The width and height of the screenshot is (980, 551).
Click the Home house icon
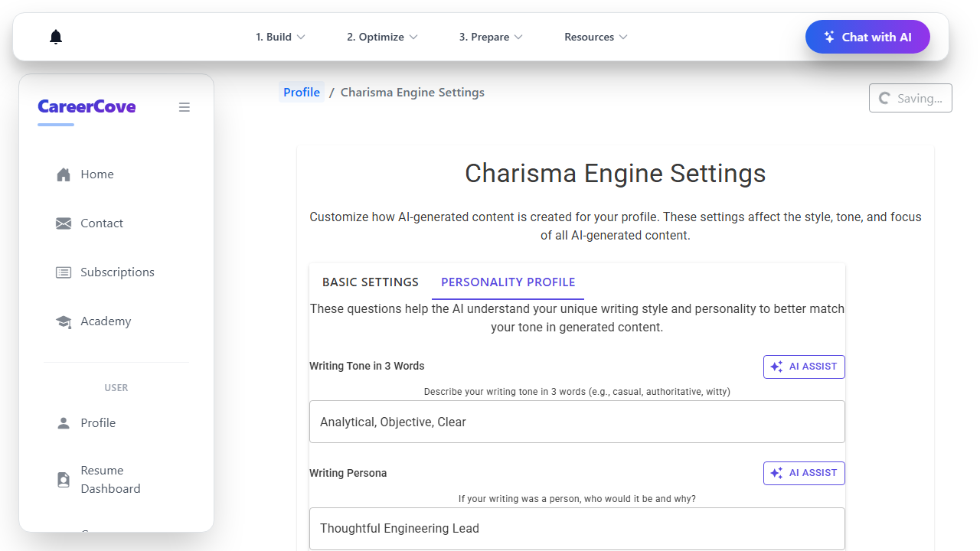pyautogui.click(x=64, y=174)
